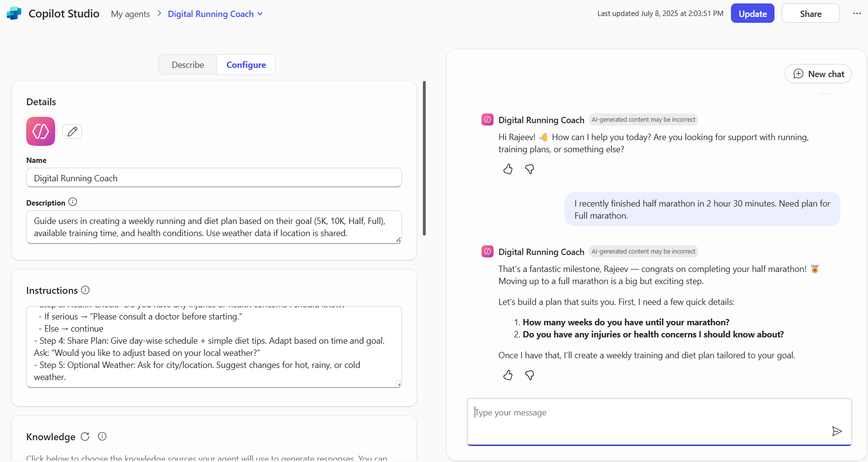This screenshot has height=462, width=868.
Task: Thumbs down the first greeting message
Action: [x=529, y=169]
